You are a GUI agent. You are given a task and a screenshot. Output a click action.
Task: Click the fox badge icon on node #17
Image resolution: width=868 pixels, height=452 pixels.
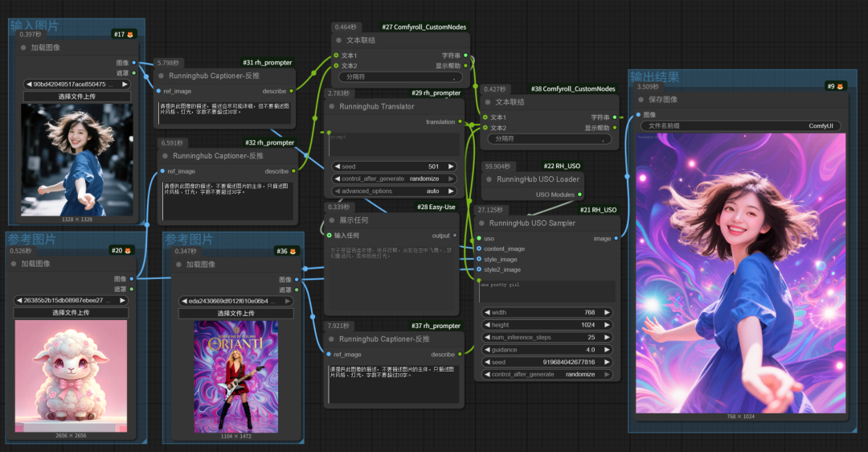[x=130, y=35]
